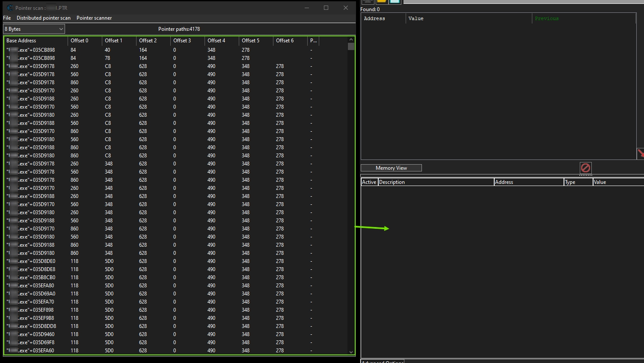The image size is (644, 363).
Task: Click the yellow open folder icon
Action: [381, 2]
